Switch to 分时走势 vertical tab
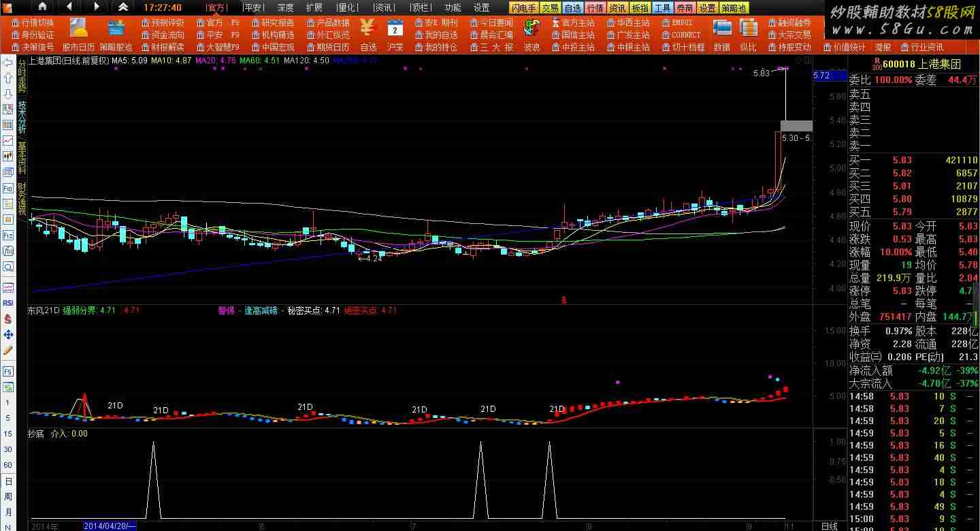The image size is (980, 531). coord(22,75)
